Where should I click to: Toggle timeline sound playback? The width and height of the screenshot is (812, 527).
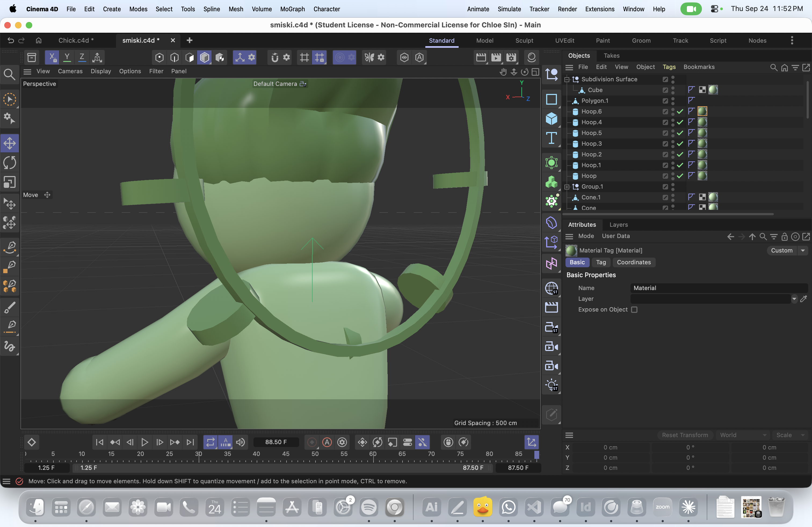coord(241,442)
